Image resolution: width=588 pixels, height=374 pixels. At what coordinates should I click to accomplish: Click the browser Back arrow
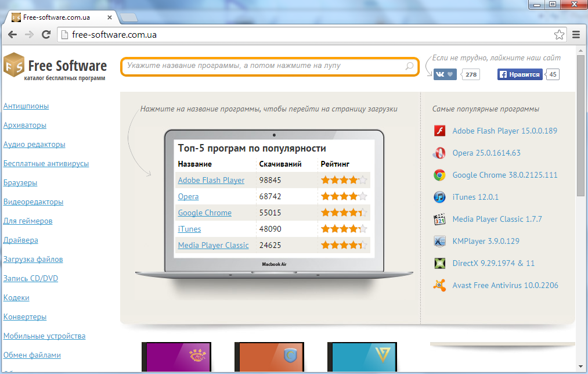pyautogui.click(x=12, y=35)
